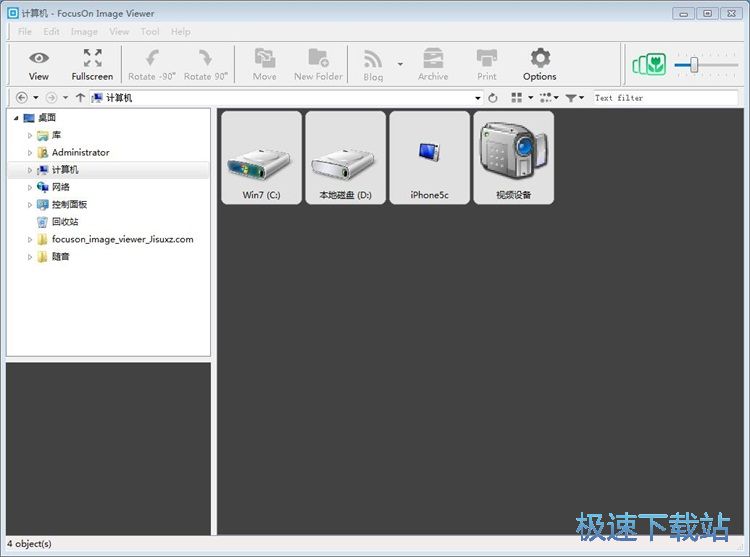
Task: Go up one folder level arrow
Action: 80,98
